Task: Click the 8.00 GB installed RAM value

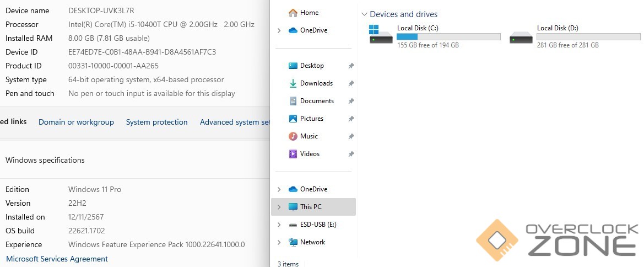Action: 109,38
